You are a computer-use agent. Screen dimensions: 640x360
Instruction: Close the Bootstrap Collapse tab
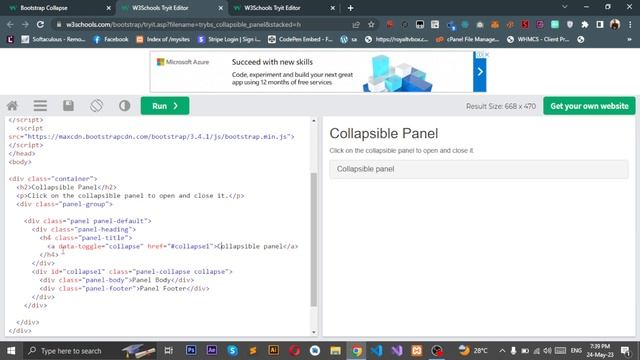coord(108,8)
